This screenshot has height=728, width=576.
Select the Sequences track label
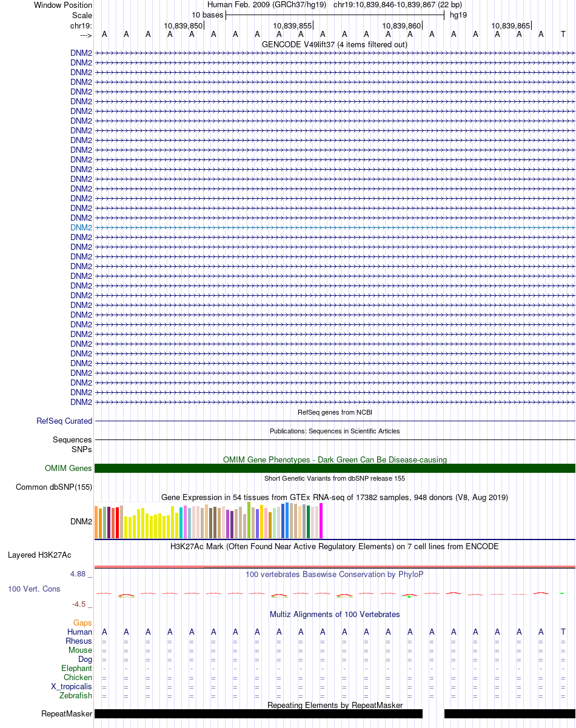coord(72,439)
